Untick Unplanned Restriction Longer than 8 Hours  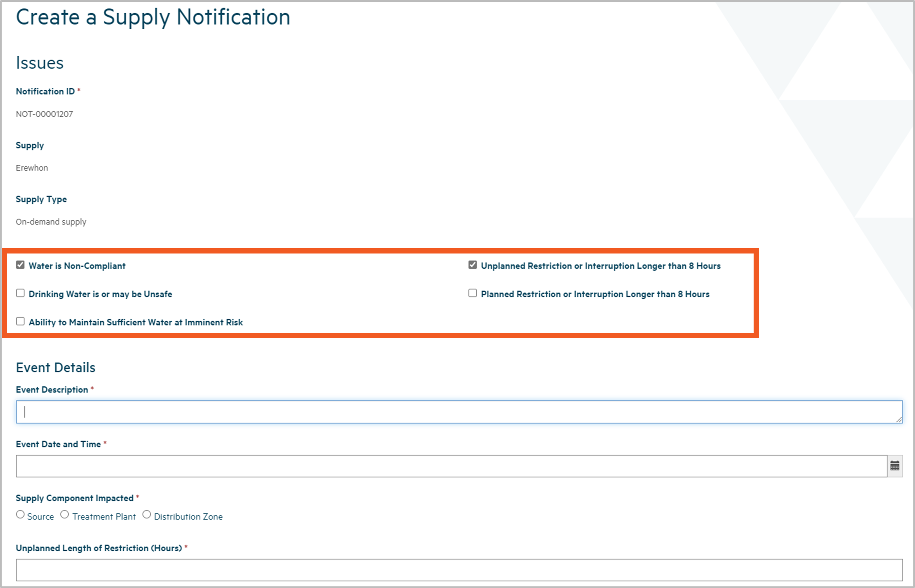pos(472,265)
